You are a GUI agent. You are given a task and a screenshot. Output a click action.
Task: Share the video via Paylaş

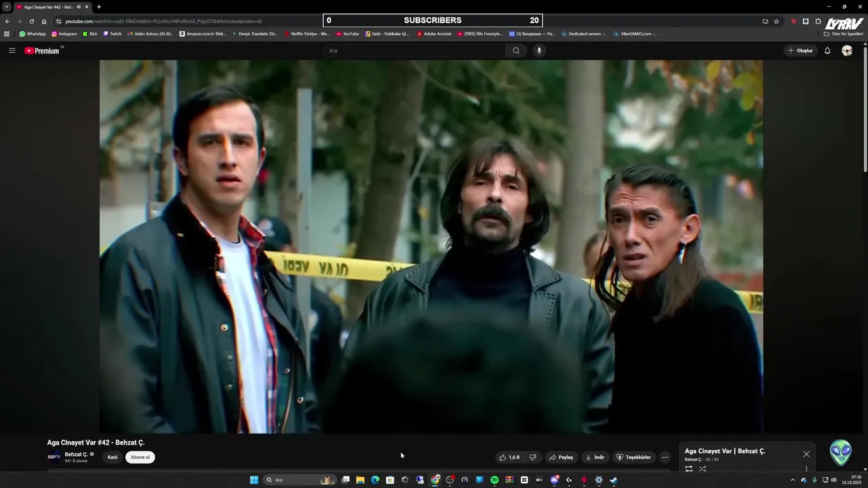(561, 457)
